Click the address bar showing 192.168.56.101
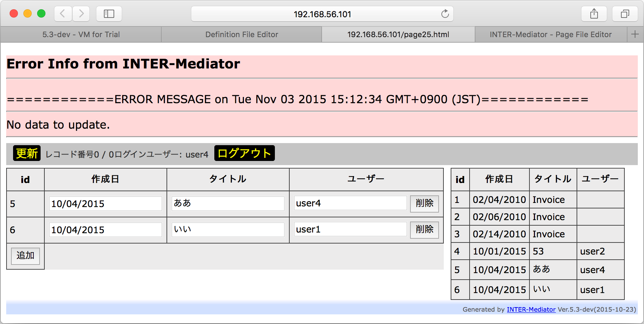The width and height of the screenshot is (644, 324). point(322,14)
